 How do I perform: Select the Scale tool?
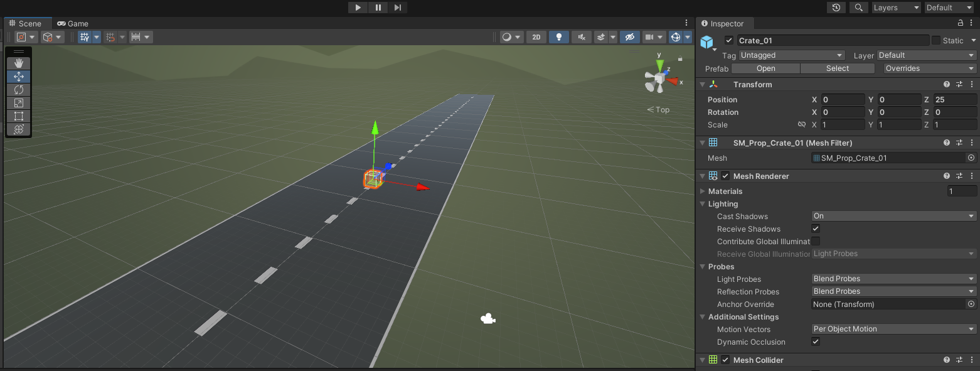tap(19, 103)
